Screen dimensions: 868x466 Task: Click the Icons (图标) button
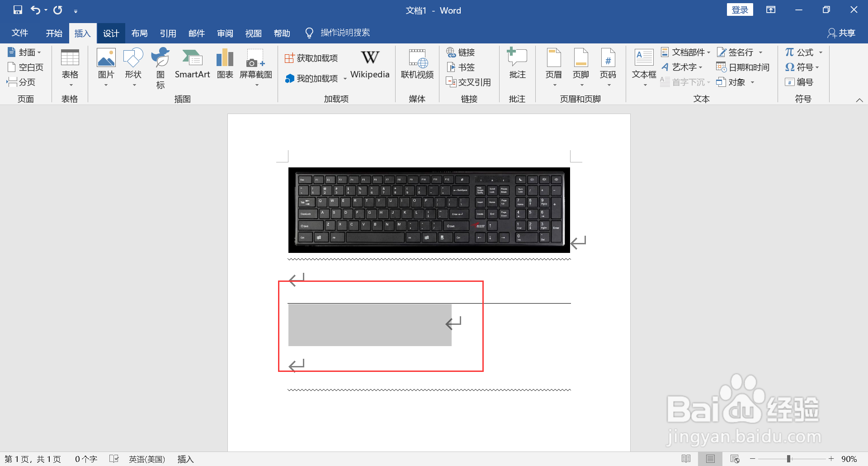[160, 68]
